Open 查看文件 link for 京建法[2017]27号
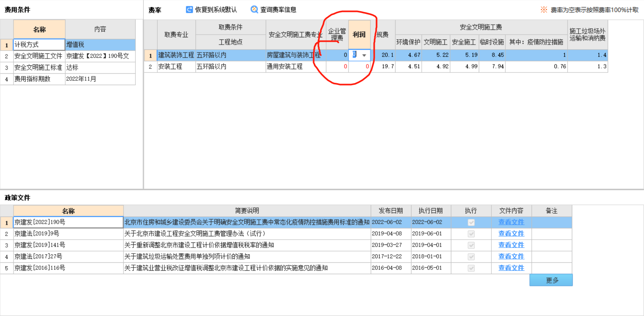The height and width of the screenshot is (316, 644). (x=511, y=257)
